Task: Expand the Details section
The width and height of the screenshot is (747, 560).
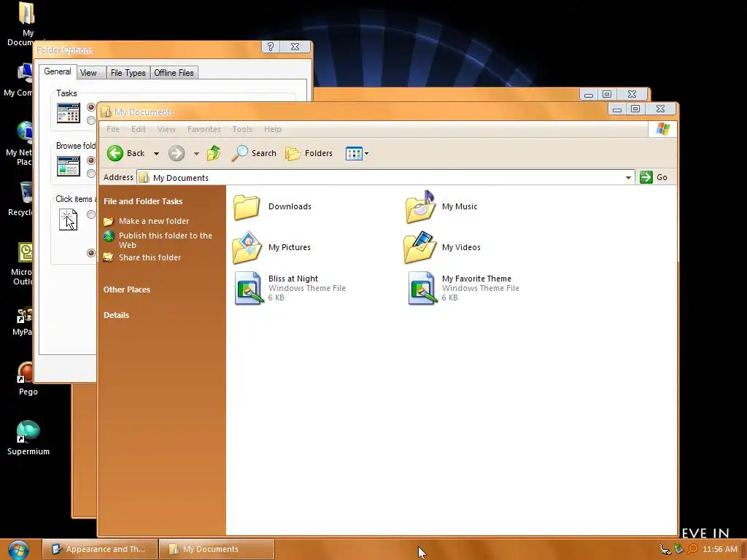Action: [116, 315]
